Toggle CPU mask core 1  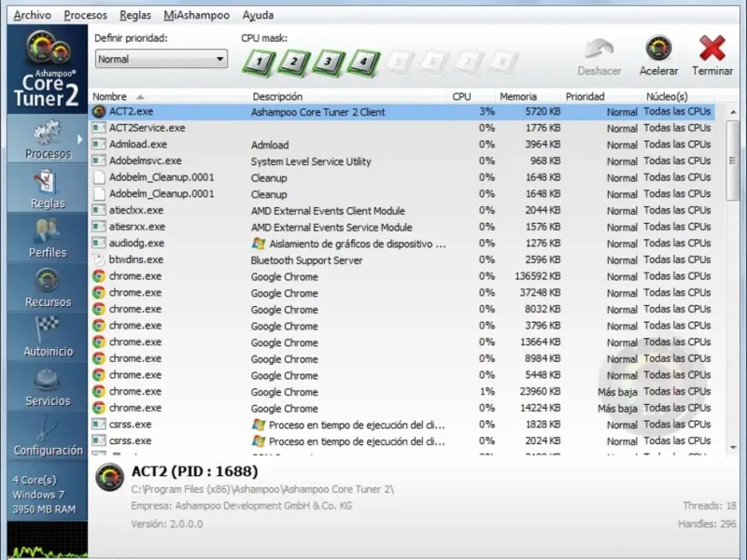[259, 63]
